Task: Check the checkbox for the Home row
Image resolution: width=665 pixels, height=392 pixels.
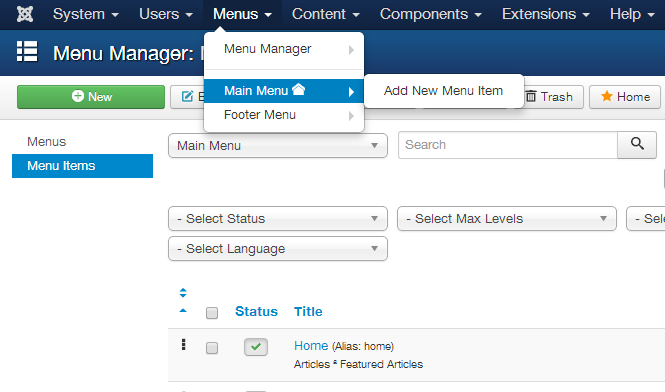Action: point(212,348)
